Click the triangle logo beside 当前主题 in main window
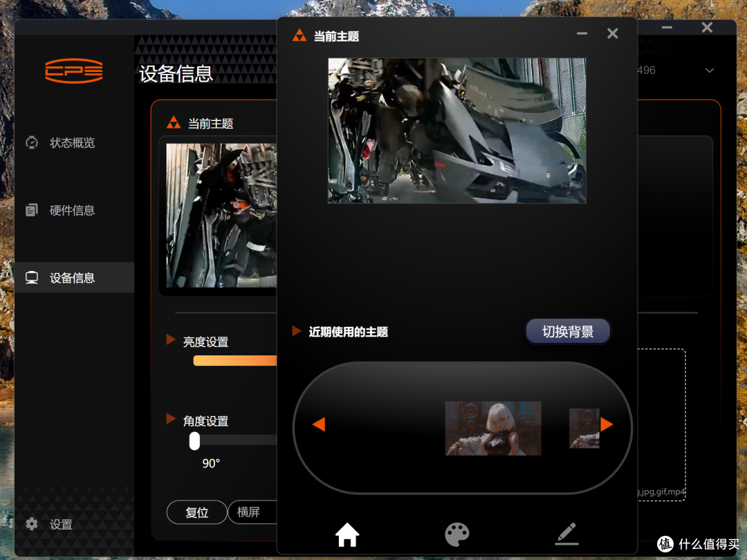747x560 pixels. pyautogui.click(x=174, y=123)
